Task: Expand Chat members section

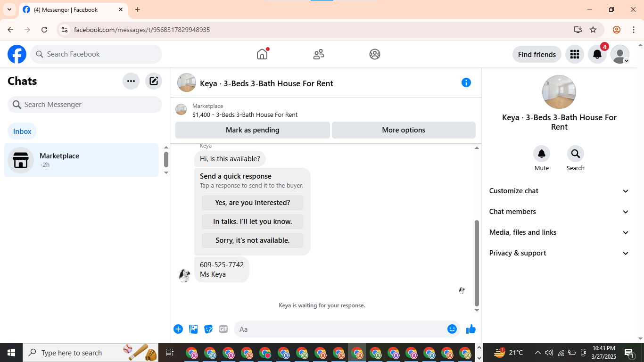Action: point(559,212)
